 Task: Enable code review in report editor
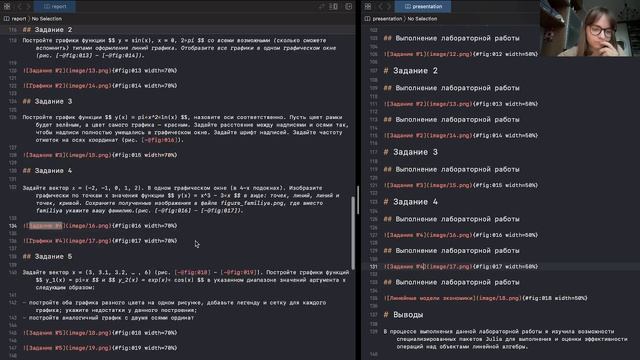pos(321,6)
